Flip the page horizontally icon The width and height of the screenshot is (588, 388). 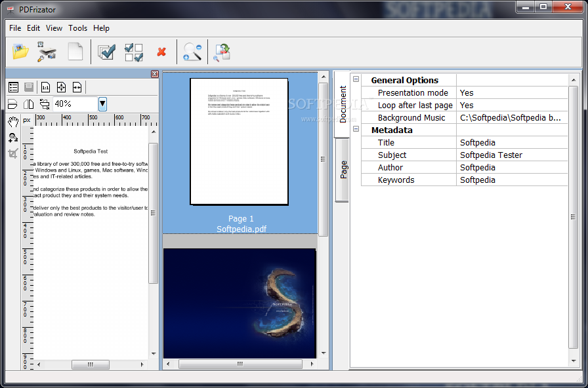click(28, 104)
